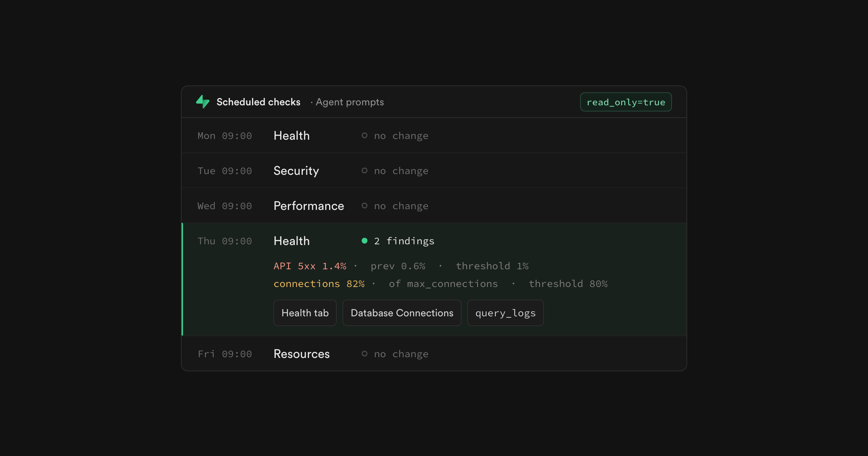
Task: Click the prev 0.6% value
Action: click(x=398, y=266)
